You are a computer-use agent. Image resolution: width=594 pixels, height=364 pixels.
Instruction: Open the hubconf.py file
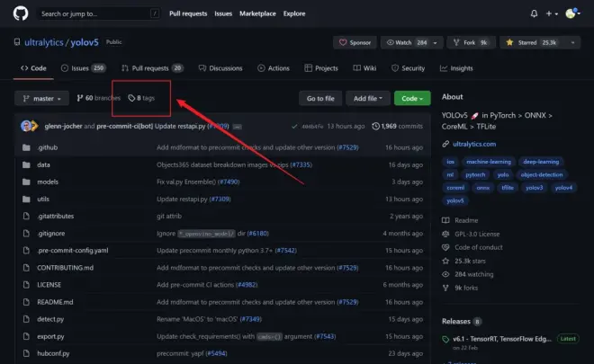tap(53, 353)
